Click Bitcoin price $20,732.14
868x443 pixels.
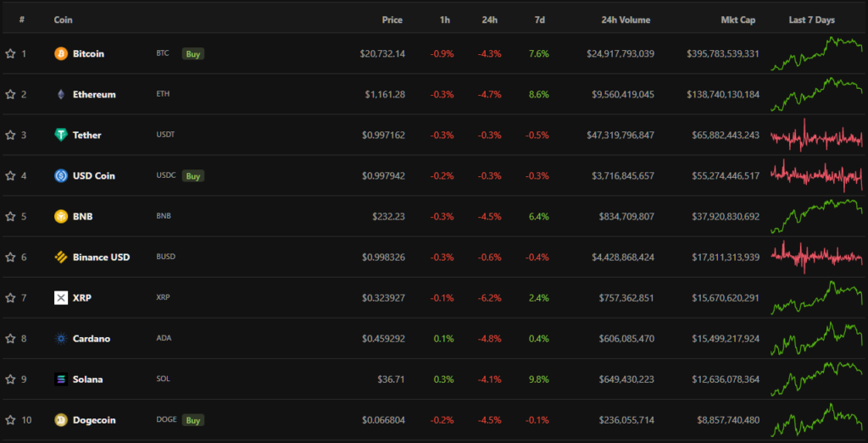(382, 53)
